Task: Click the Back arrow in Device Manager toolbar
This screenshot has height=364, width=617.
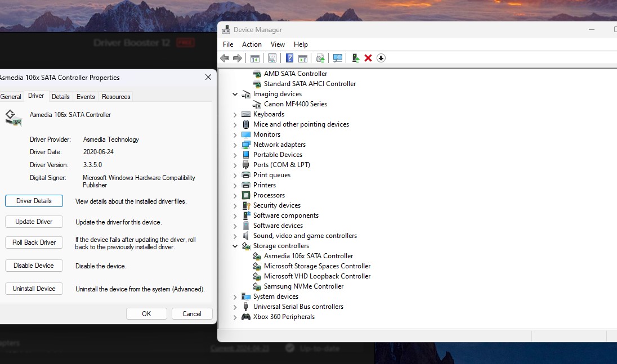Action: coord(225,58)
